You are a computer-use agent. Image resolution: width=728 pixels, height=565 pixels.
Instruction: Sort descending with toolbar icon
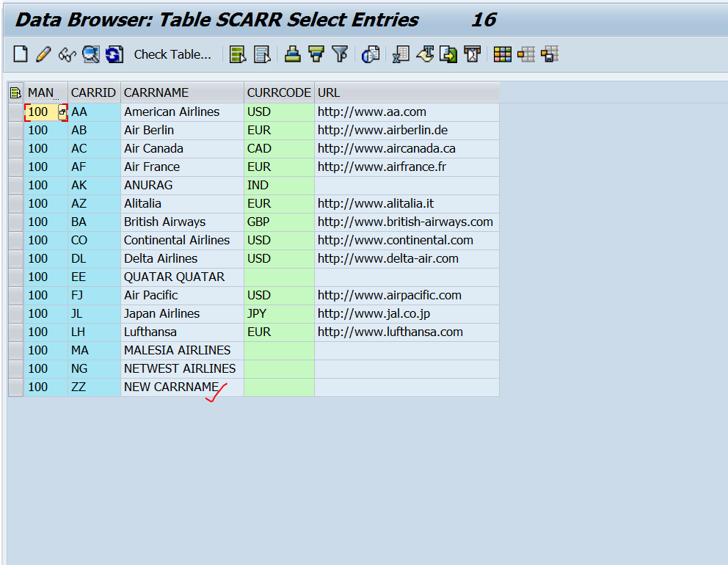(x=316, y=54)
